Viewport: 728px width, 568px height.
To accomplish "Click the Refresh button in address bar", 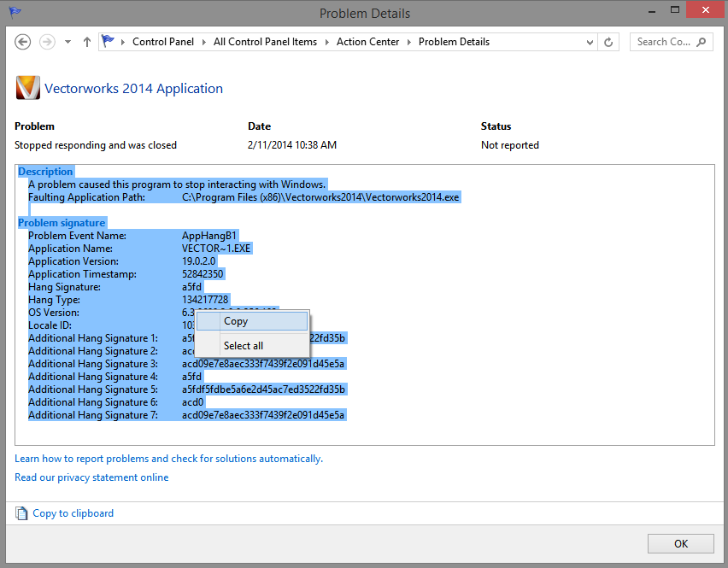I will click(608, 42).
